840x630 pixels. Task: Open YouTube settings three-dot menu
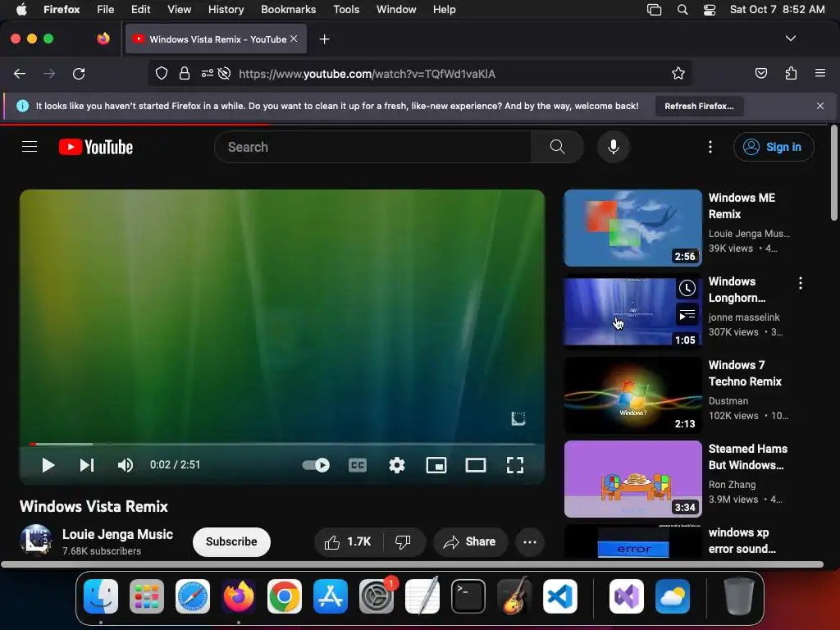pos(710,147)
